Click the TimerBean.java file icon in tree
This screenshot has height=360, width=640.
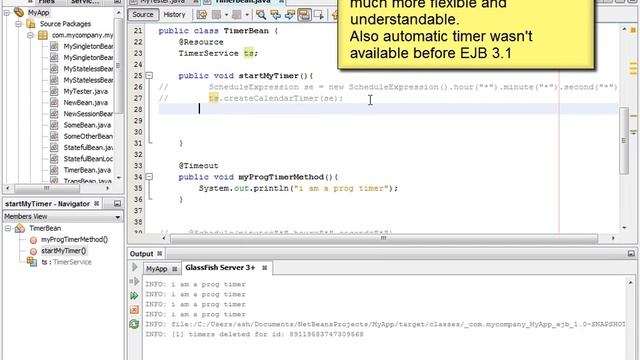click(54, 170)
